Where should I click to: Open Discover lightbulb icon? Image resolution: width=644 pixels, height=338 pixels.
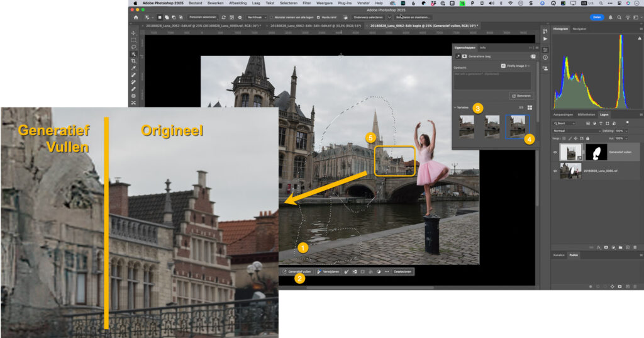point(628,17)
